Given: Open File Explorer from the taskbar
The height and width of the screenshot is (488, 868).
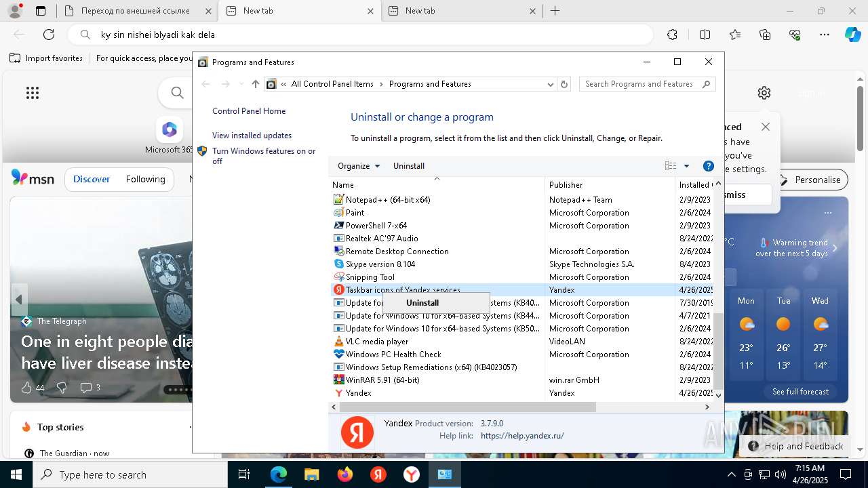Looking at the screenshot, I should click(x=311, y=474).
